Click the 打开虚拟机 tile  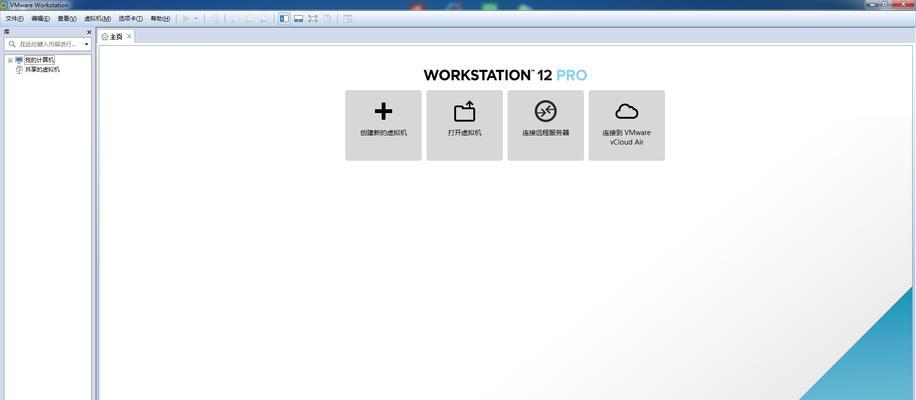point(464,126)
